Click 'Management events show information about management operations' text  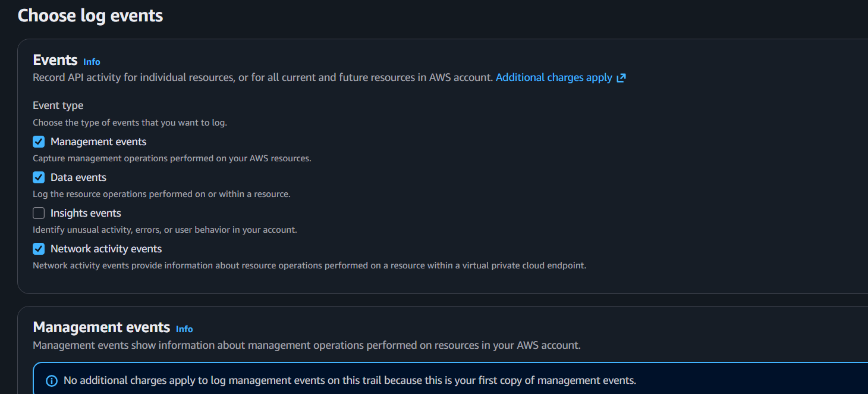coord(307,345)
